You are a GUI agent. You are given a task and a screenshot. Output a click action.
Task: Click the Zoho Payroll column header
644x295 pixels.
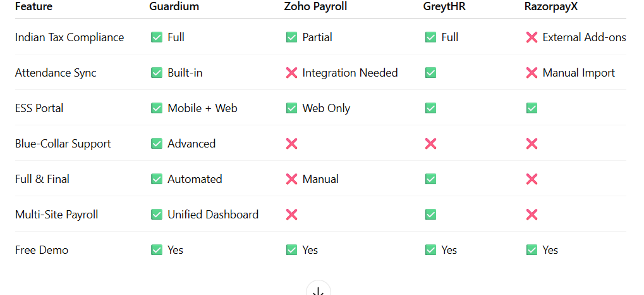pos(315,6)
